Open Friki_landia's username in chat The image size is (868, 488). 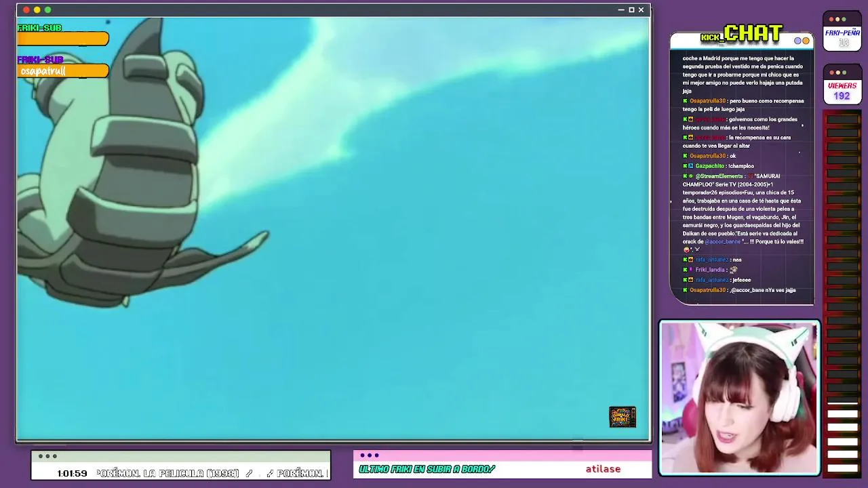pyautogui.click(x=710, y=270)
